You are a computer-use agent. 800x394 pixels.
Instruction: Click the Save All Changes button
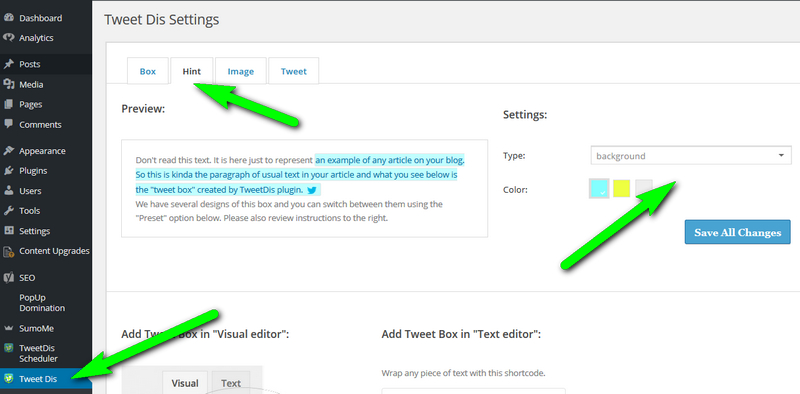(738, 232)
